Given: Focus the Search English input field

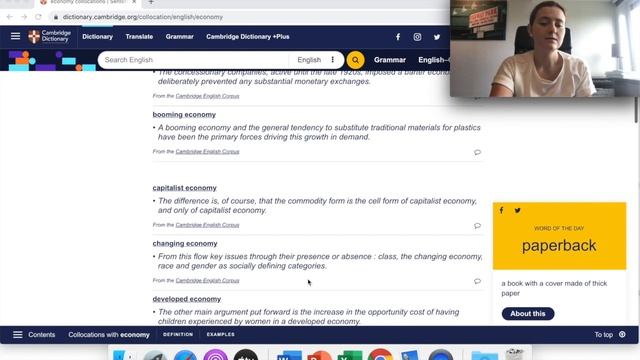Looking at the screenshot, I should coord(194,60).
